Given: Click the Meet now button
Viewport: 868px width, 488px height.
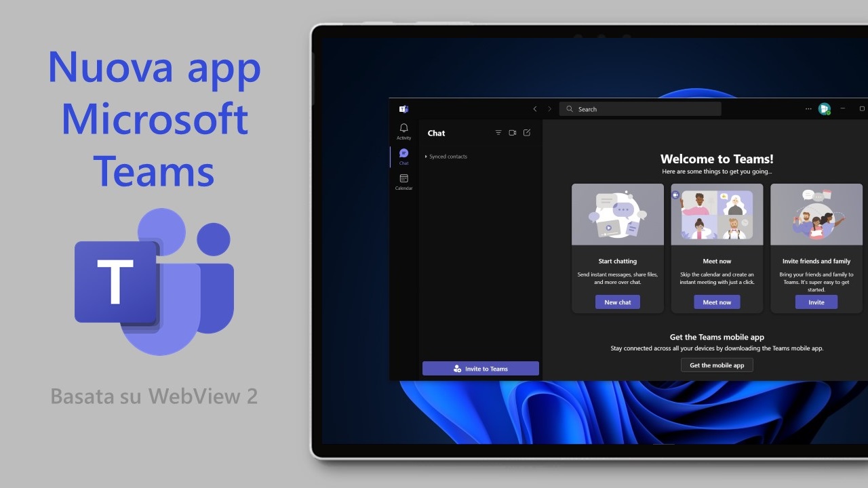Looking at the screenshot, I should (x=717, y=302).
